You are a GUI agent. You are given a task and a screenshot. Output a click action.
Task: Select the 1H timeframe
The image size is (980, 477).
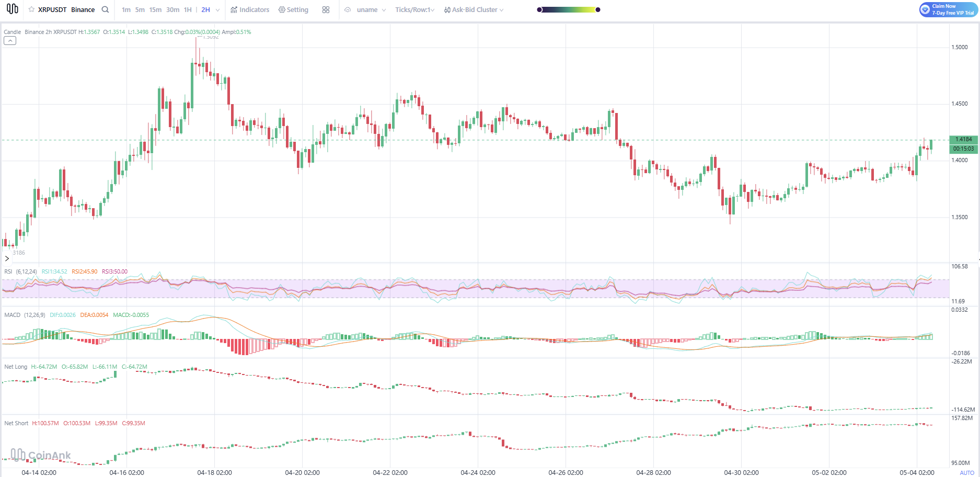click(188, 9)
